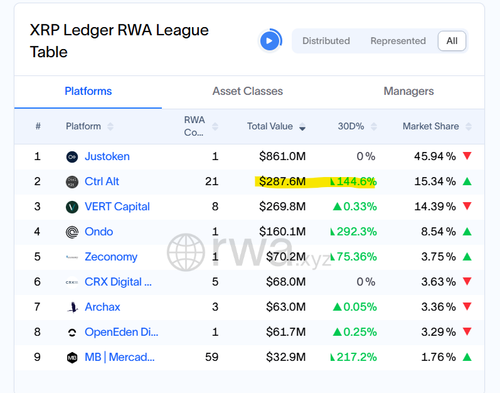Click the red down arrow beside 3.63 %
500x393 pixels.
(x=467, y=281)
